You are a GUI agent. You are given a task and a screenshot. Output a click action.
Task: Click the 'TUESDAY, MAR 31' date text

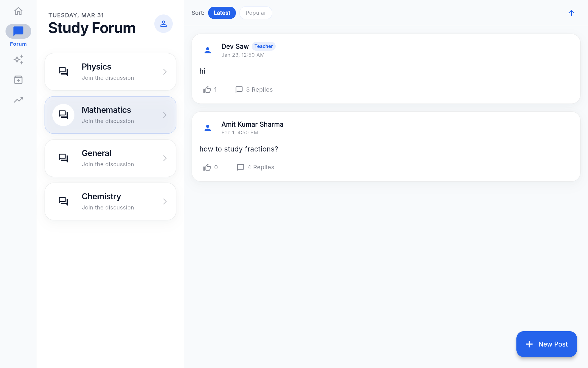76,15
